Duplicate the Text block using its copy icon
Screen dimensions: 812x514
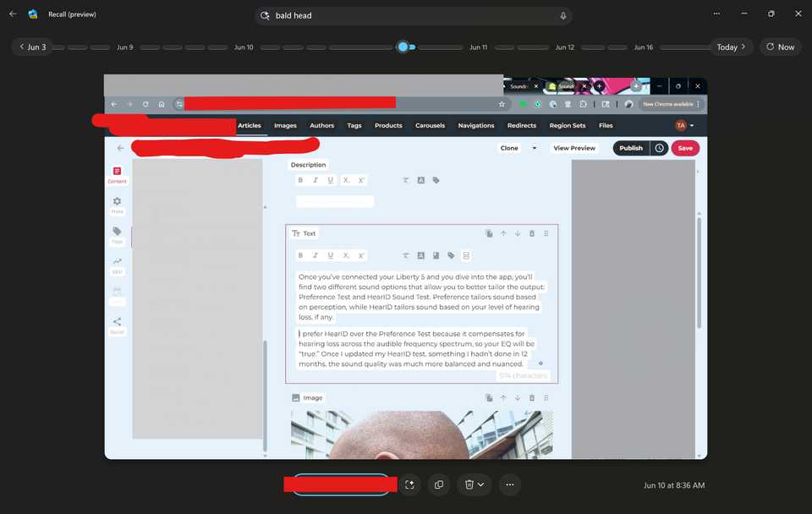489,233
